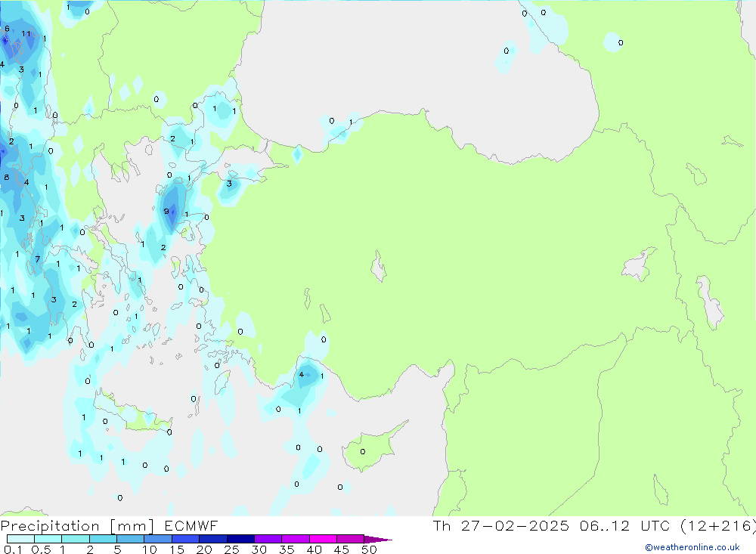
Task: Pick the 15–20 mm legend color swatch
Action: click(x=186, y=539)
